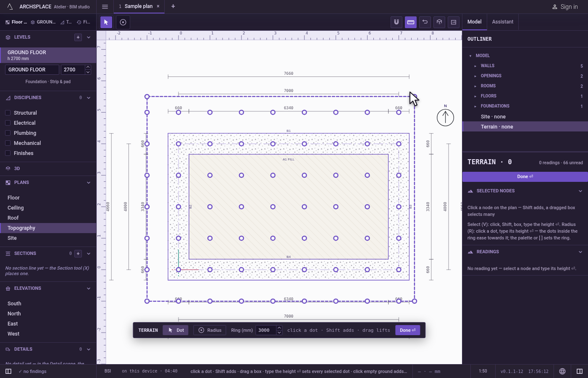Click the undo arrow icon
588x378 pixels.
pos(425,22)
